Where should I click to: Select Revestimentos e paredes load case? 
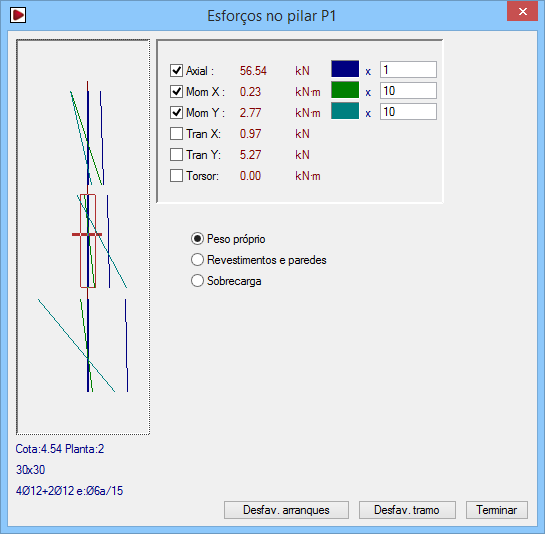[x=197, y=260]
